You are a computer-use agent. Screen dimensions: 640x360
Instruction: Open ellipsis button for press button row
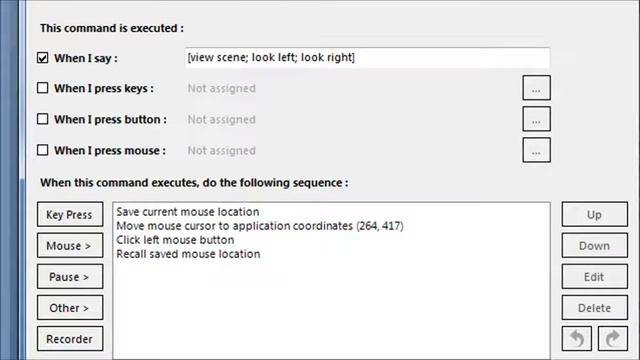[536, 119]
